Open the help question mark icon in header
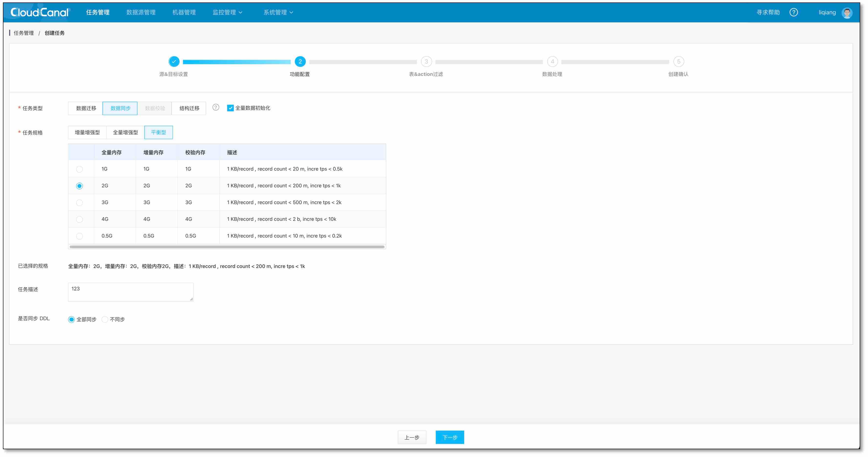The image size is (868, 457). tap(794, 12)
